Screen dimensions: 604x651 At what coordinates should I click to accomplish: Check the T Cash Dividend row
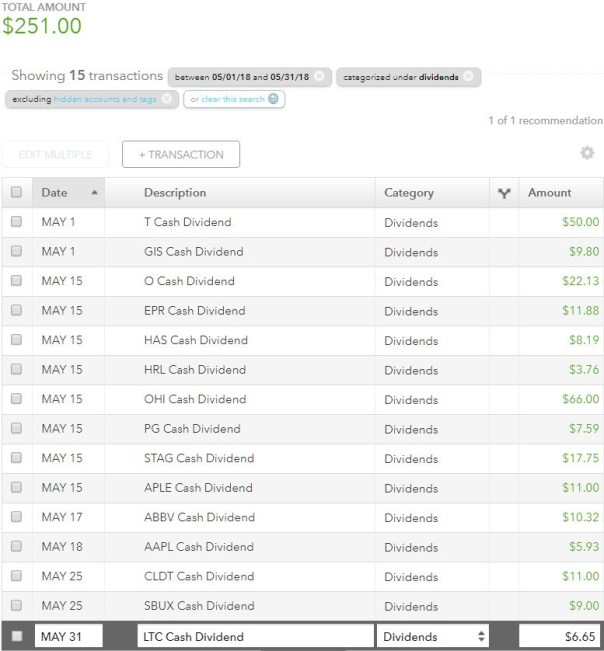[x=16, y=222]
